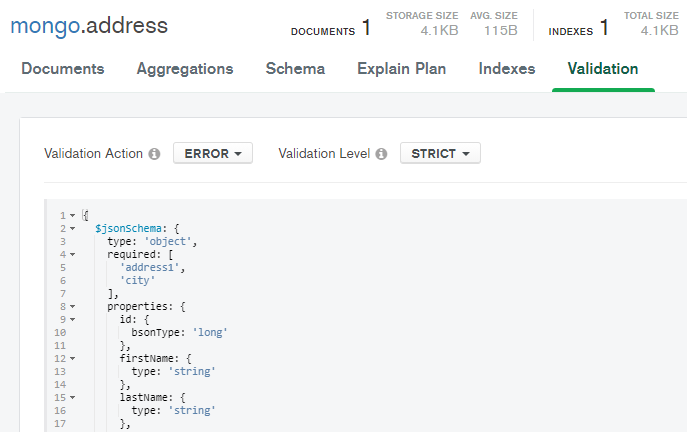Collapse the properties block on line 8

pyautogui.click(x=73, y=307)
